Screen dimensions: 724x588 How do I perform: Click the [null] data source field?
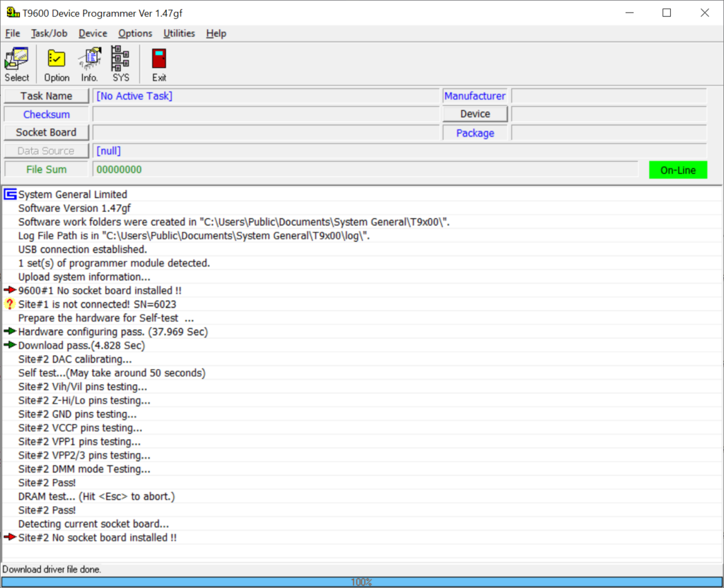point(400,151)
